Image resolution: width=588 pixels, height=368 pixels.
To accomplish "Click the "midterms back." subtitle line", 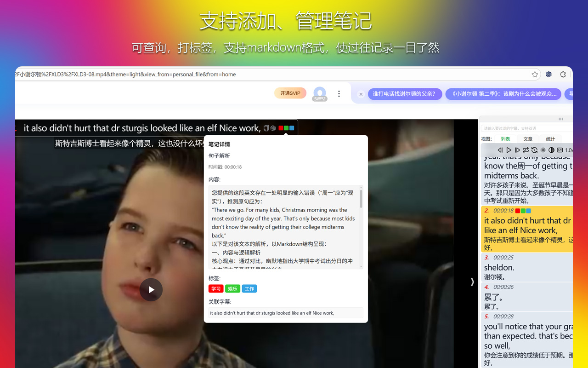I will (511, 176).
